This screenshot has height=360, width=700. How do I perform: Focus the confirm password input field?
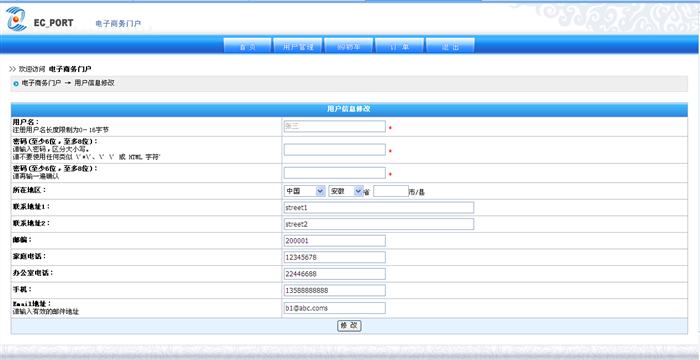(335, 173)
